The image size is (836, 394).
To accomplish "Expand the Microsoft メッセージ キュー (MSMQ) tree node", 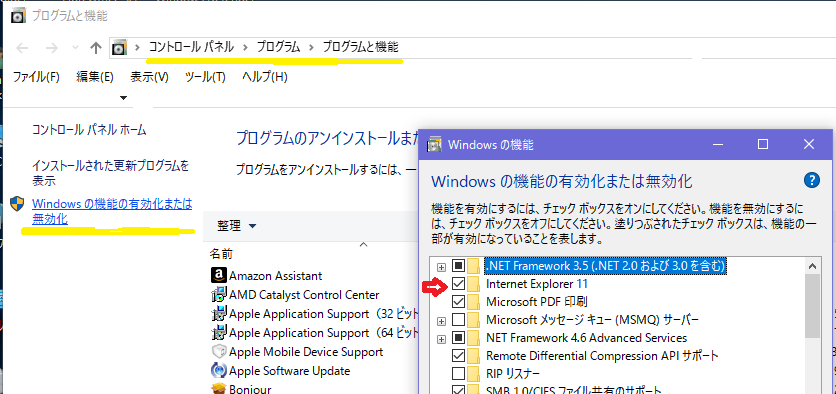I will [441, 321].
